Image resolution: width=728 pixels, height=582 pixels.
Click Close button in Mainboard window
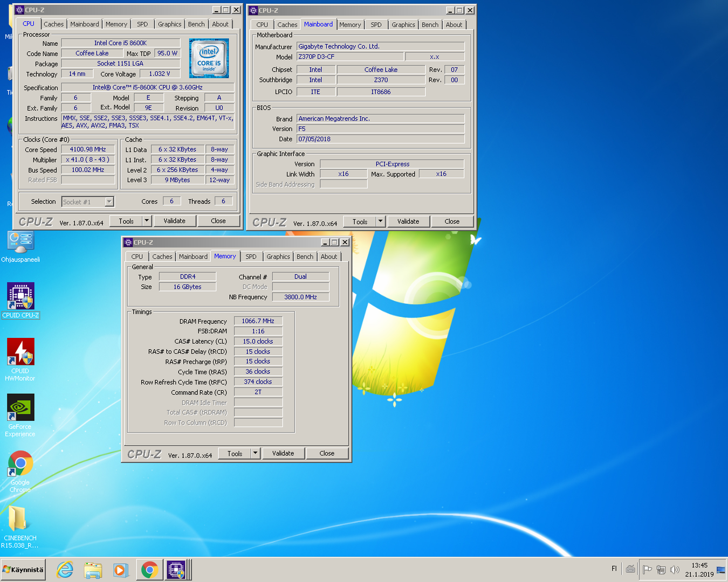tap(452, 221)
